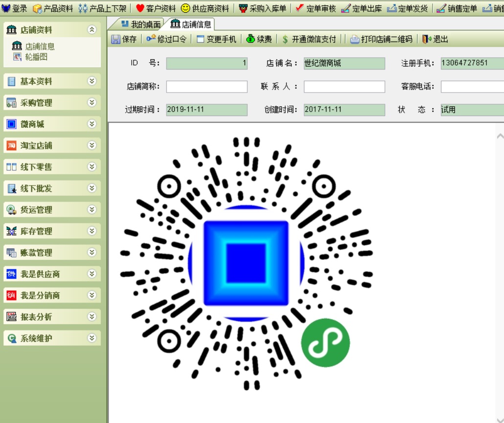Click the 客服电话 input field
This screenshot has width=504, height=423.
click(x=472, y=87)
